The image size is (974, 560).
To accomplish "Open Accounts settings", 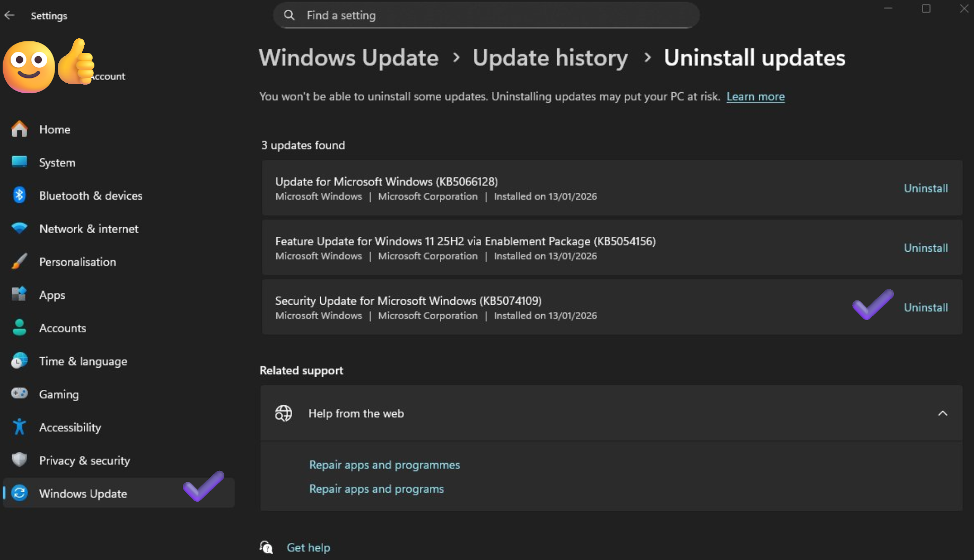I will pos(20,327).
